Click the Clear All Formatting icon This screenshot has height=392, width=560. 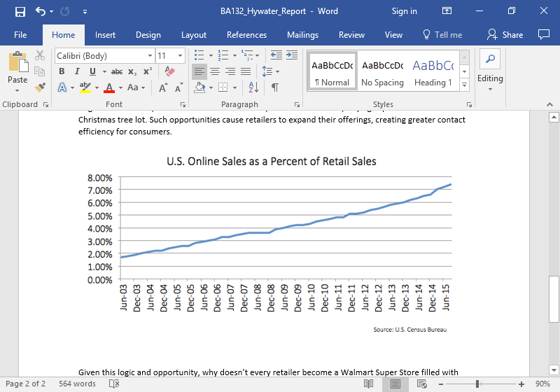click(169, 71)
